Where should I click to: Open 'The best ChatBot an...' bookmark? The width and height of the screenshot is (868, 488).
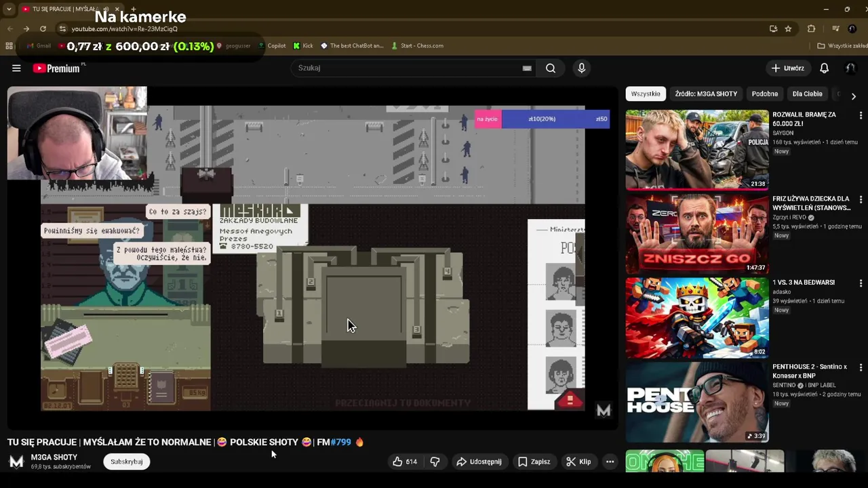click(x=352, y=45)
